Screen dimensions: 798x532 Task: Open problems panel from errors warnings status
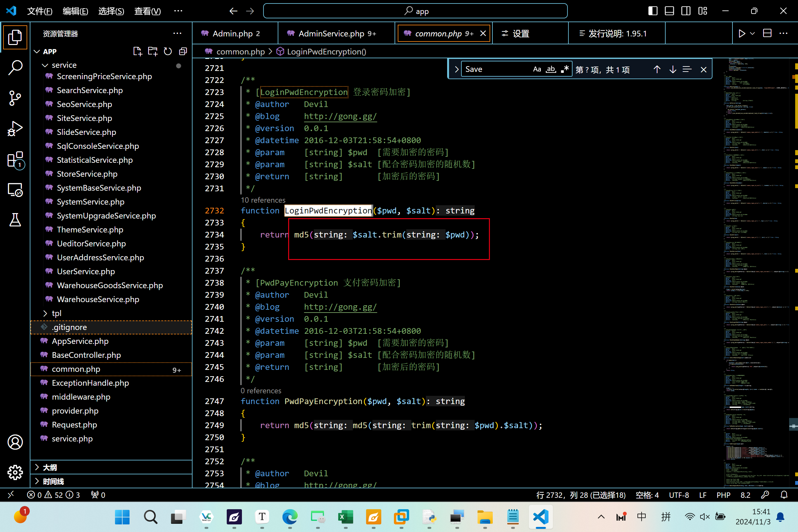(54, 495)
